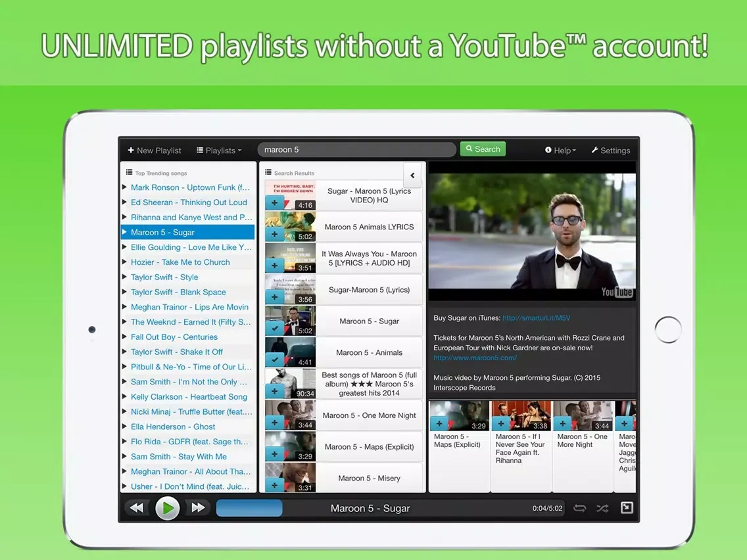747x560 pixels.
Task: Add One More Night search result with plus icon
Action: point(274,423)
